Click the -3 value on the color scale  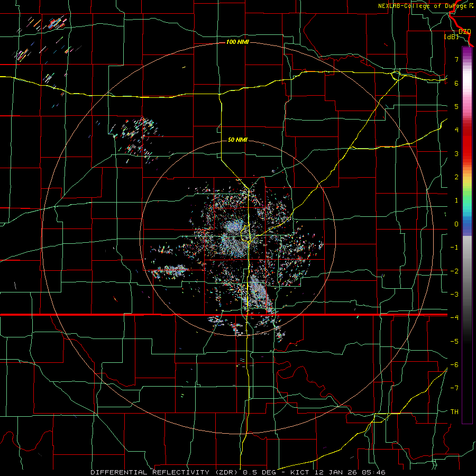point(454,294)
